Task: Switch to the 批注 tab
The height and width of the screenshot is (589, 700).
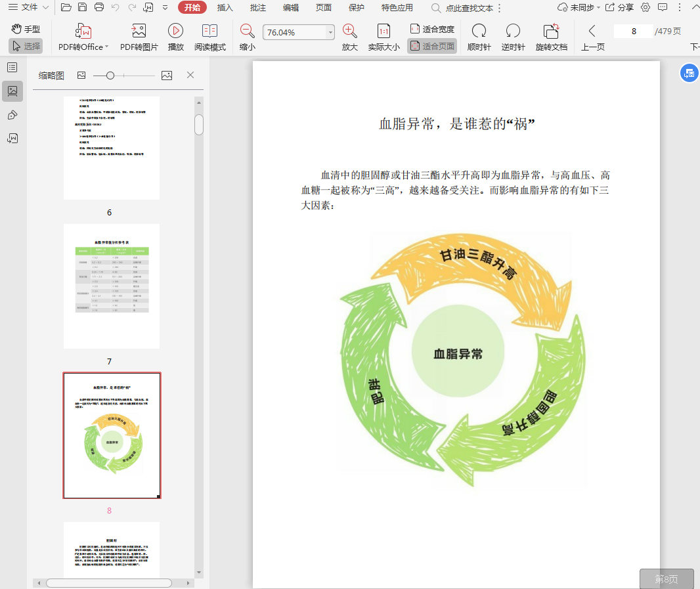Action: coord(258,8)
